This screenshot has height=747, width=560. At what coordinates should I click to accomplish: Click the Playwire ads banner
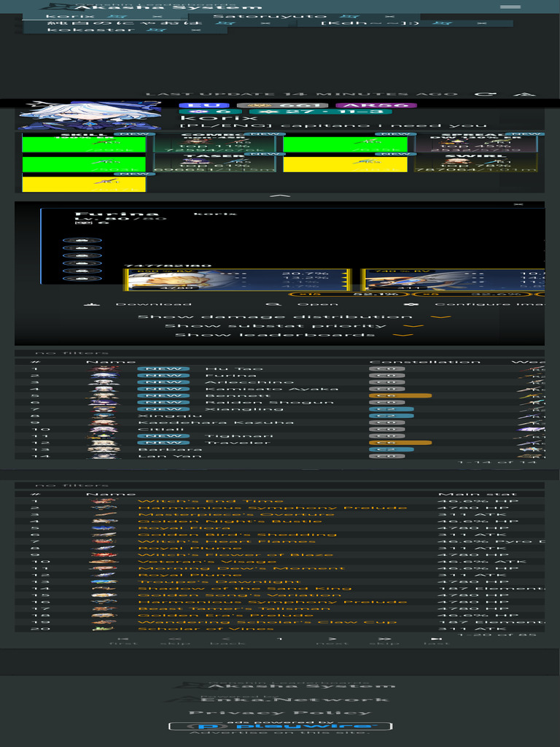pyautogui.click(x=281, y=726)
